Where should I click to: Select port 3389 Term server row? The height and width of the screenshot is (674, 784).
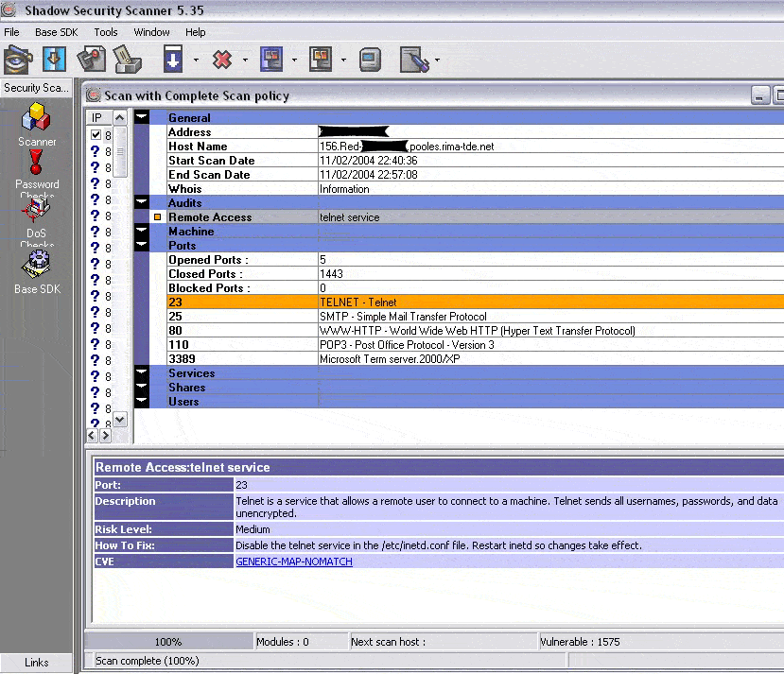point(475,358)
